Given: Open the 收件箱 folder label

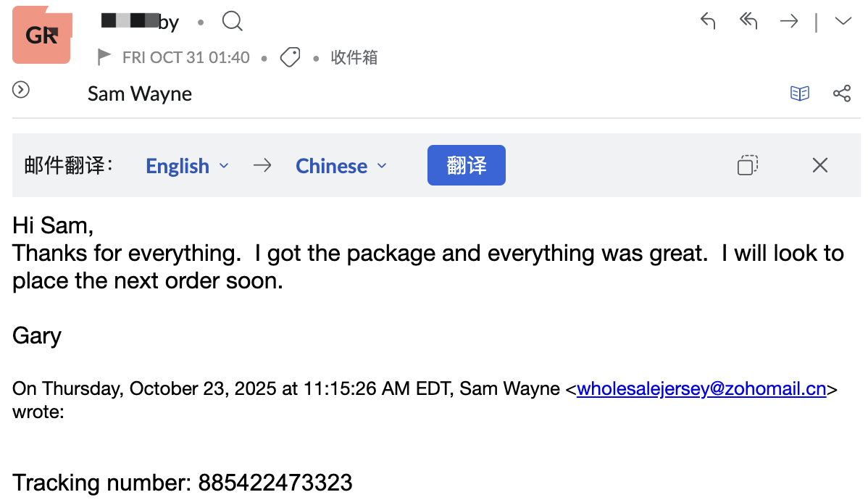Looking at the screenshot, I should tap(354, 57).
